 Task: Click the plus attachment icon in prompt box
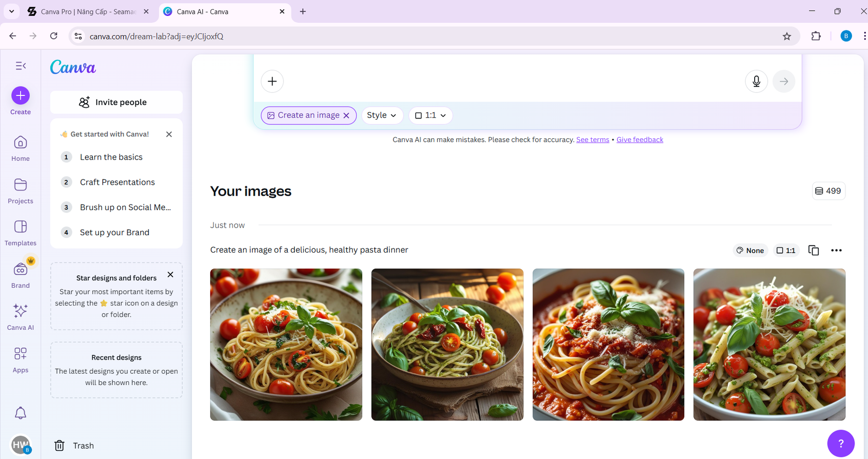(x=272, y=81)
